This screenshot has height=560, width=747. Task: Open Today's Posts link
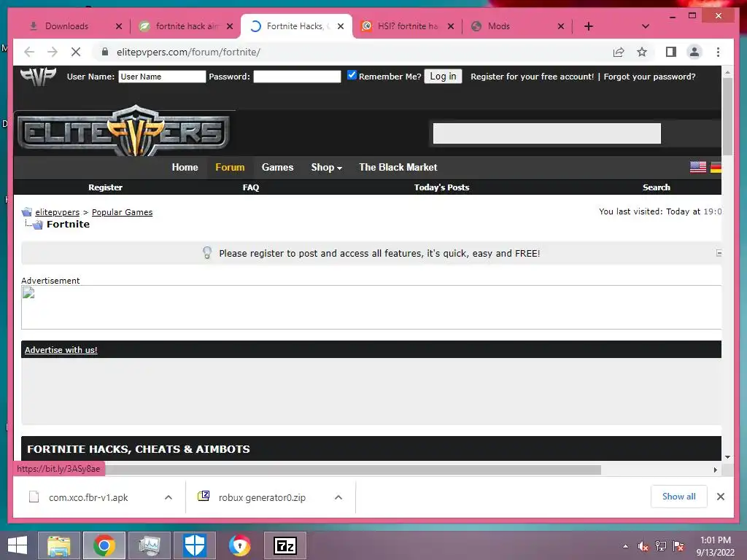441,187
